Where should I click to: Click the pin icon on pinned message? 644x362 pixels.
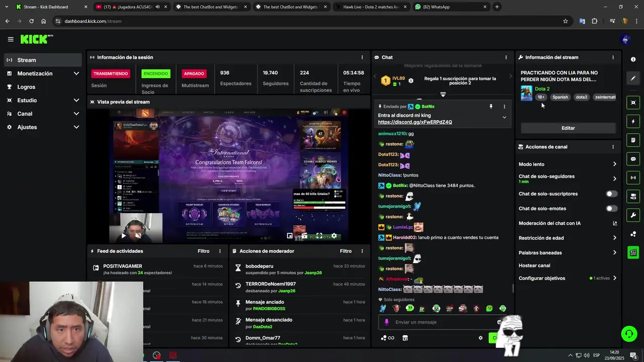491,107
